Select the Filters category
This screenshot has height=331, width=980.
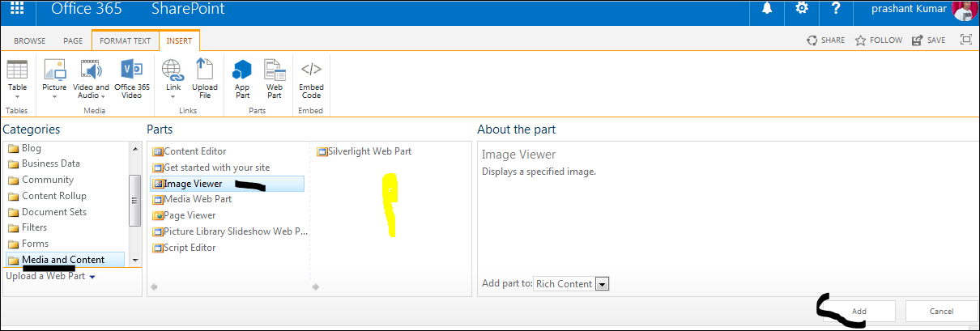[34, 227]
